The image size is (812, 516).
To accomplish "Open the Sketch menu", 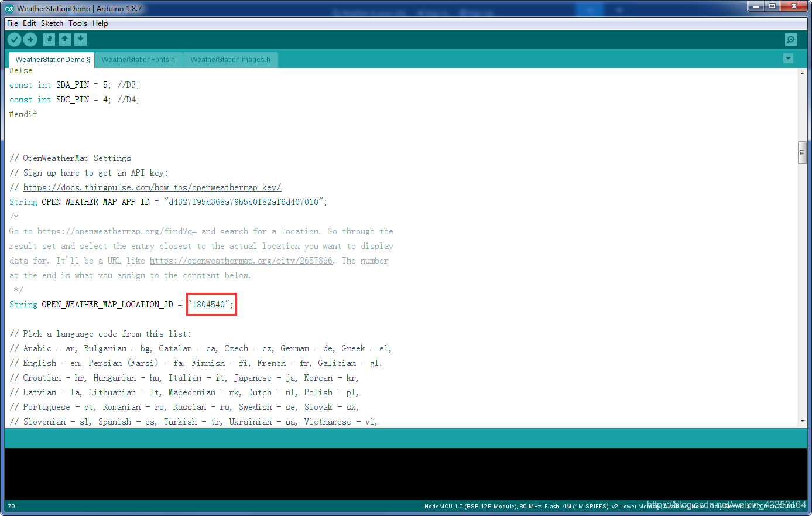I will [52, 23].
